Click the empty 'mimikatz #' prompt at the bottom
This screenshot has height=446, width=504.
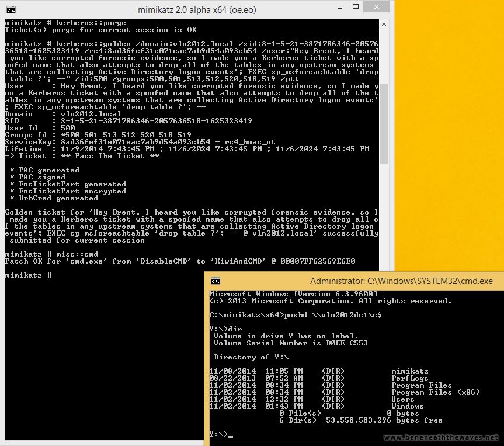pyautogui.click(x=28, y=275)
